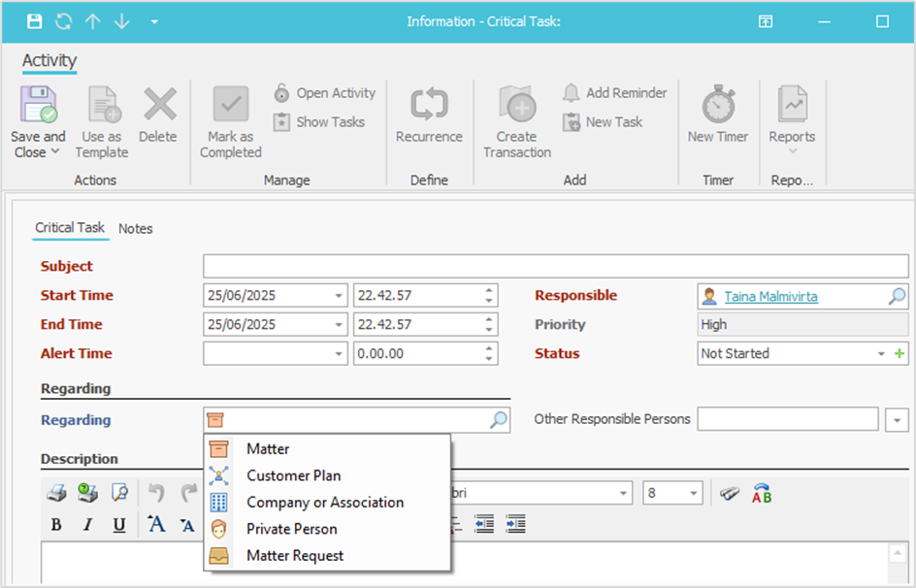916x588 pixels.
Task: Click the Add Reminder button
Action: (x=615, y=93)
